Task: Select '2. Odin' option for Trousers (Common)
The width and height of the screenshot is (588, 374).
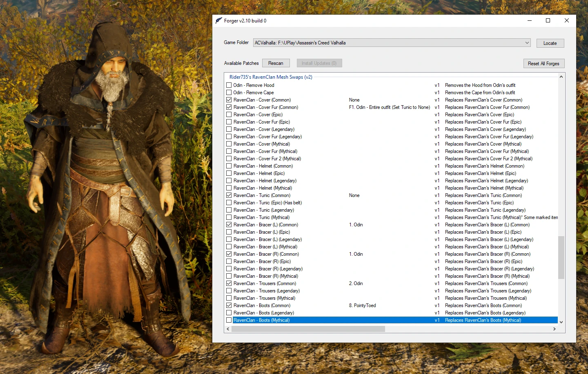Action: point(356,283)
